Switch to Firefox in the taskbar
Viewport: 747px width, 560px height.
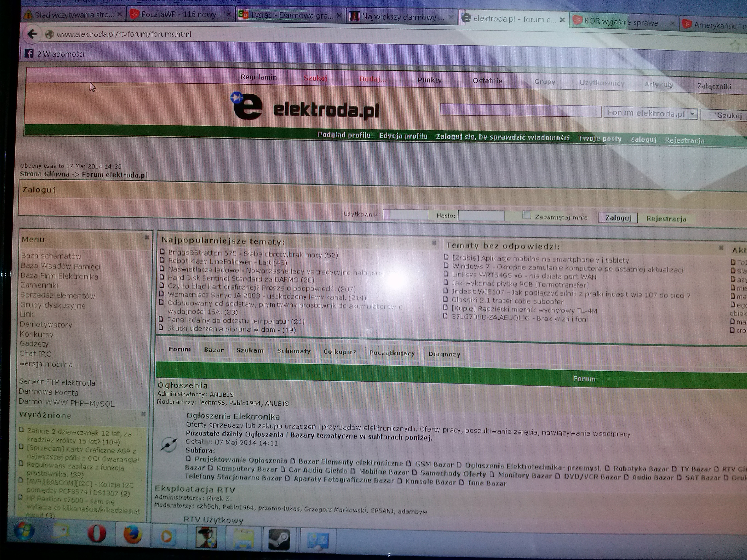[132, 535]
